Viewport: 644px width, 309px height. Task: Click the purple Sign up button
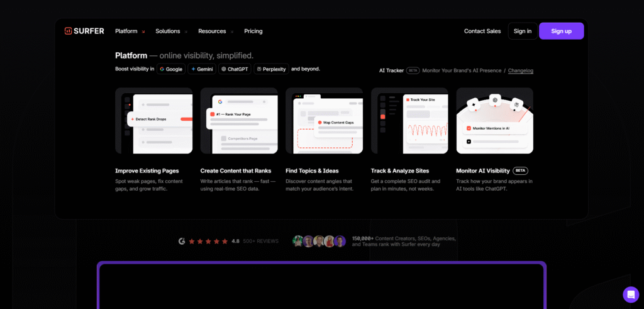[561, 31]
